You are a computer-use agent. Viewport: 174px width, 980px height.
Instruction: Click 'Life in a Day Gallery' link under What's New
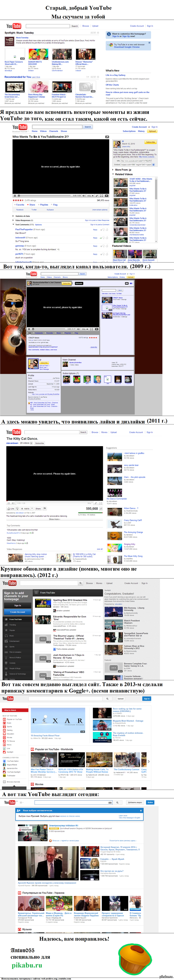(115, 75)
